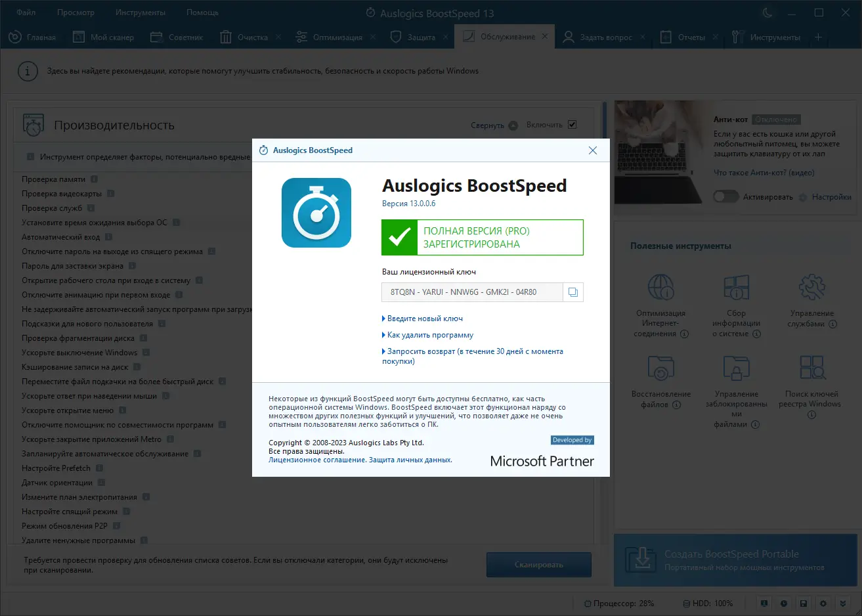This screenshot has height=616, width=862.
Task: Launch the file recovery tool icon
Action: 660,368
